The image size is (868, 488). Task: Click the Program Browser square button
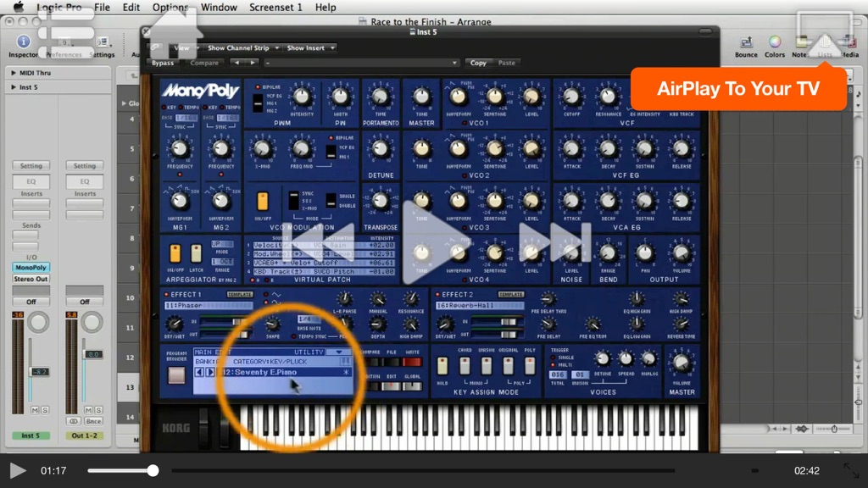[x=176, y=375]
